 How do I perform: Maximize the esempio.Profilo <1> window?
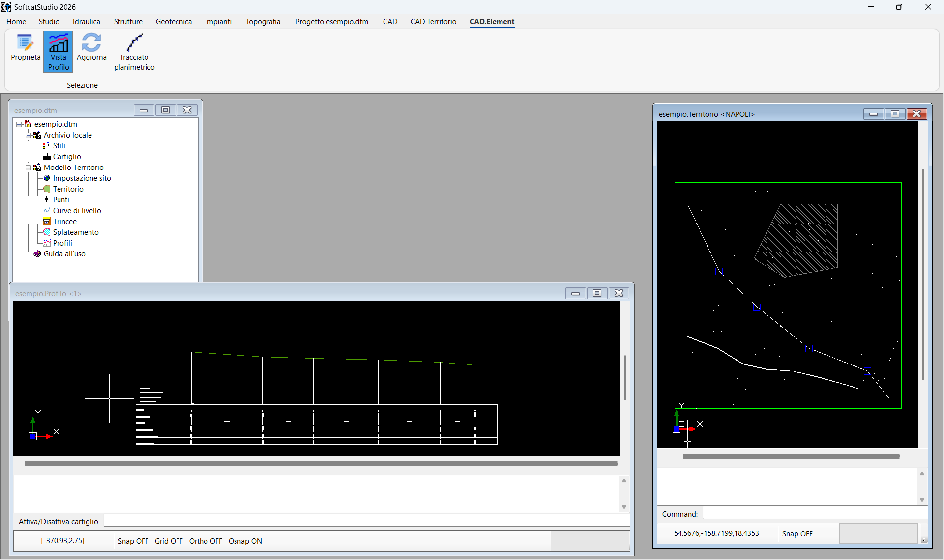(x=597, y=293)
